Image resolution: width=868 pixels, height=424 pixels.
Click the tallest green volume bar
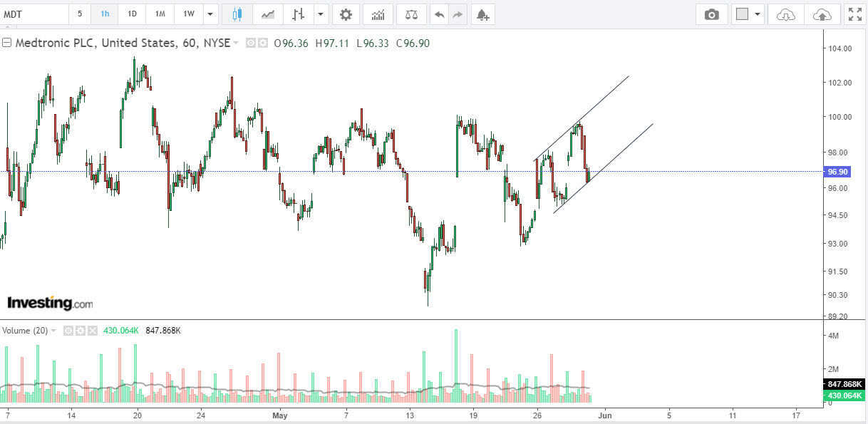[x=456, y=366]
